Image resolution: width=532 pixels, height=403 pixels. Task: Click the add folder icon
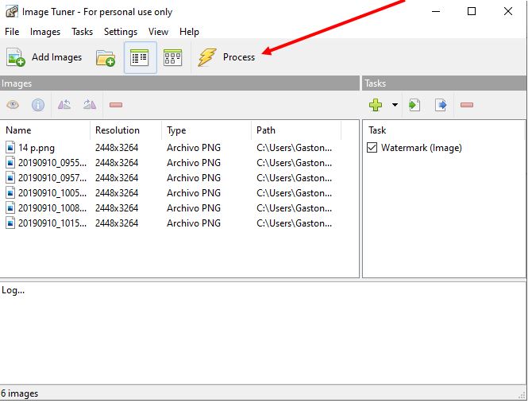tap(106, 57)
